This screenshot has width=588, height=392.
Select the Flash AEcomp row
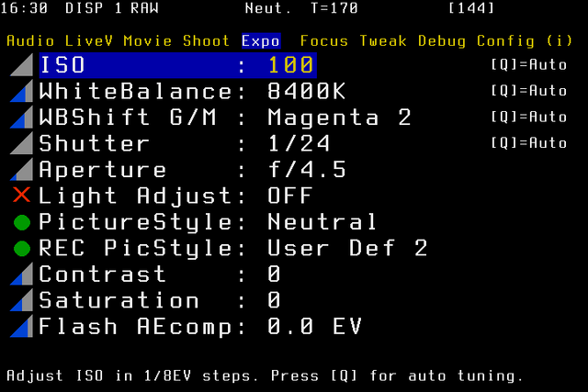tap(200, 326)
